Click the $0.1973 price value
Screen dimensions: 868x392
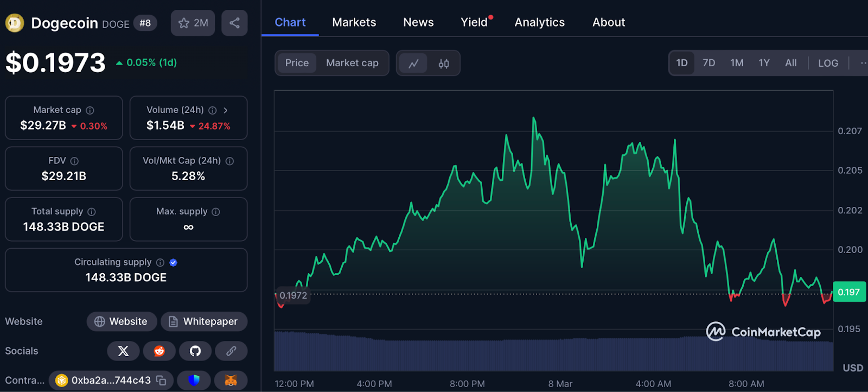[x=55, y=63]
